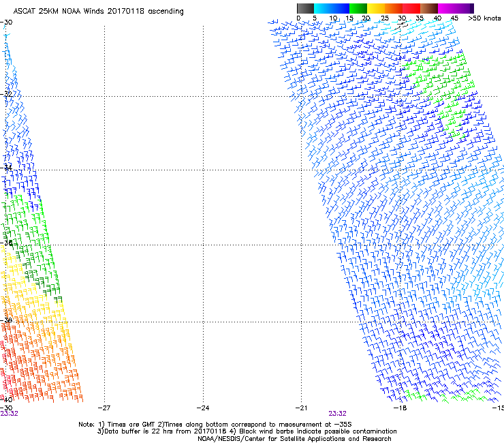The height and width of the screenshot is (443, 504).
Task: Pick the purple 45-50 knots legend segment
Action: [464, 8]
